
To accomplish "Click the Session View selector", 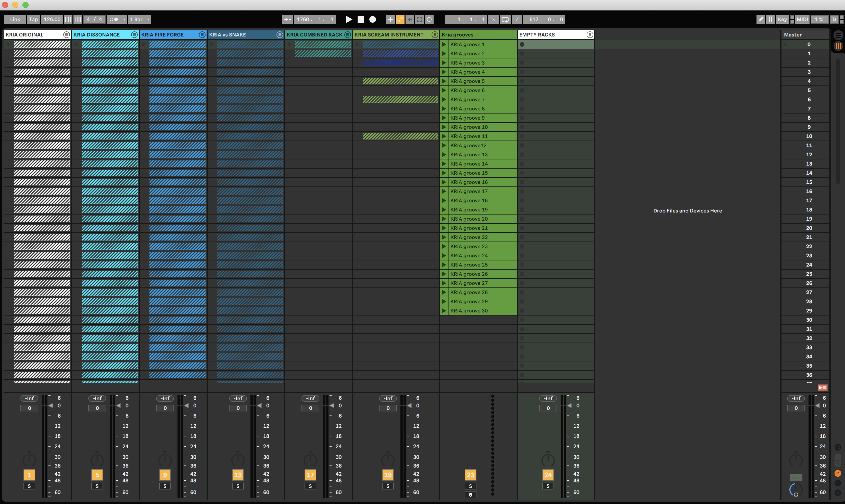I will point(838,46).
